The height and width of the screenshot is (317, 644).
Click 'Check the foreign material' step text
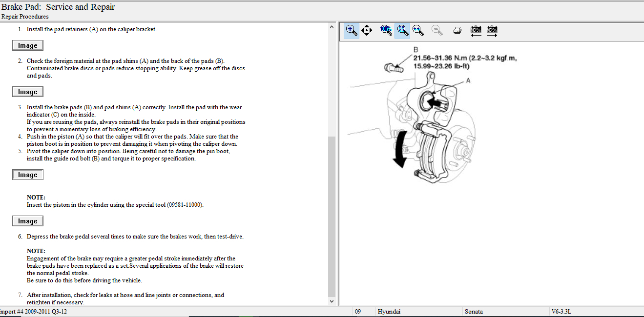click(136, 68)
